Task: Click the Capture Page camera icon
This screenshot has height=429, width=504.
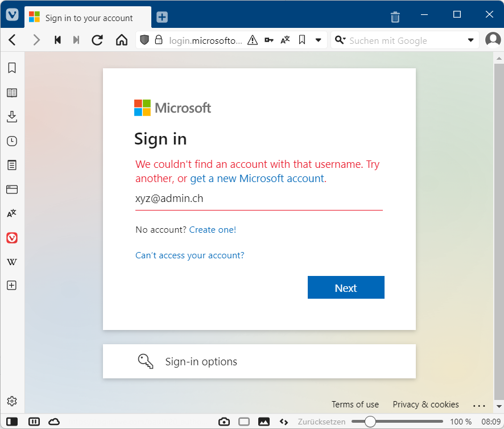Action: click(x=224, y=422)
